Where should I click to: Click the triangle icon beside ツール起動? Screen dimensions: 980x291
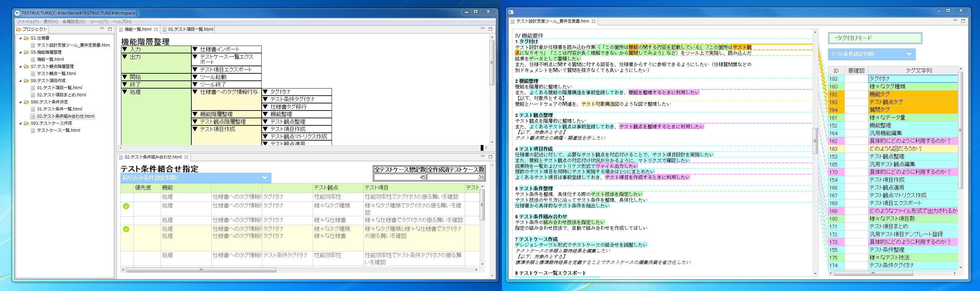pos(195,77)
